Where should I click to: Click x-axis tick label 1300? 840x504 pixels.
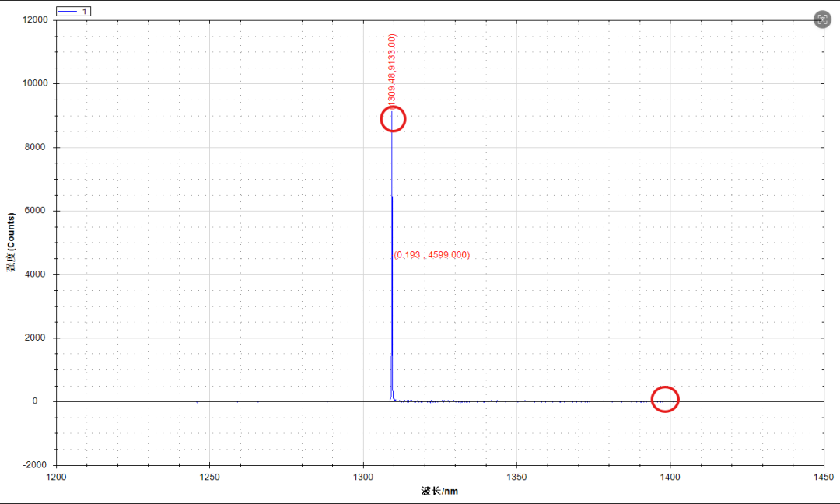(x=363, y=477)
